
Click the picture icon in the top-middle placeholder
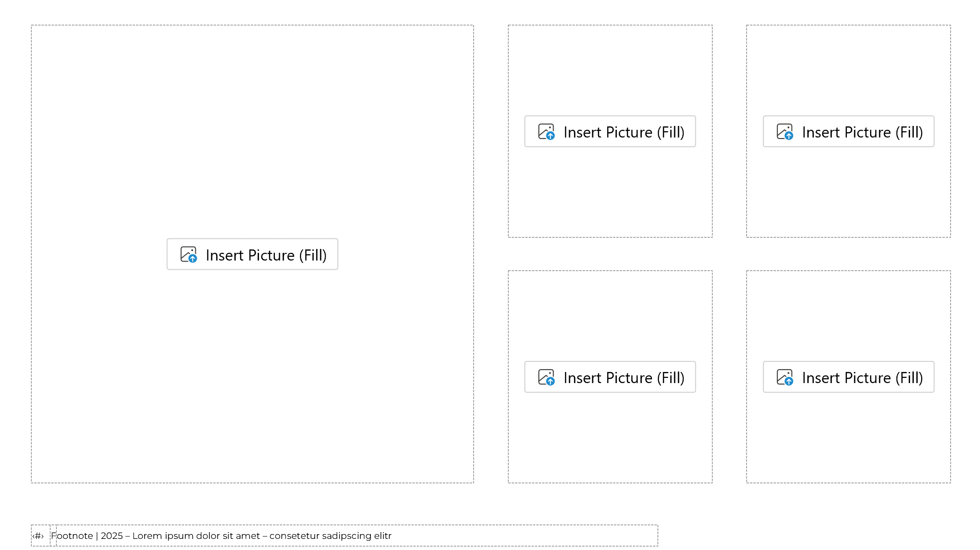[546, 132]
